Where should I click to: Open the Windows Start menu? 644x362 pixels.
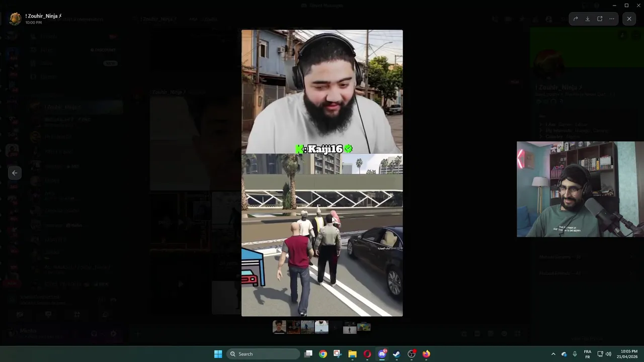pyautogui.click(x=218, y=354)
